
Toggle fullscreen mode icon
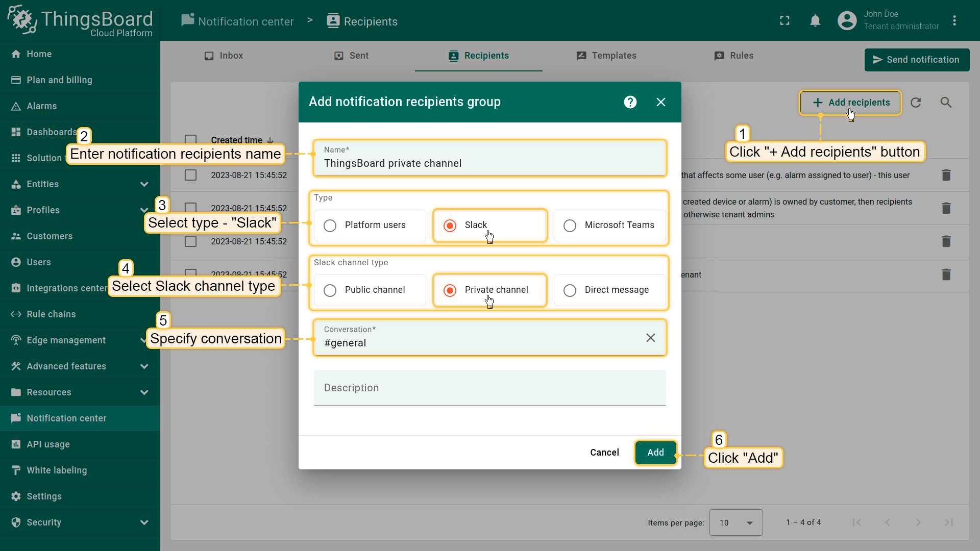[785, 21]
